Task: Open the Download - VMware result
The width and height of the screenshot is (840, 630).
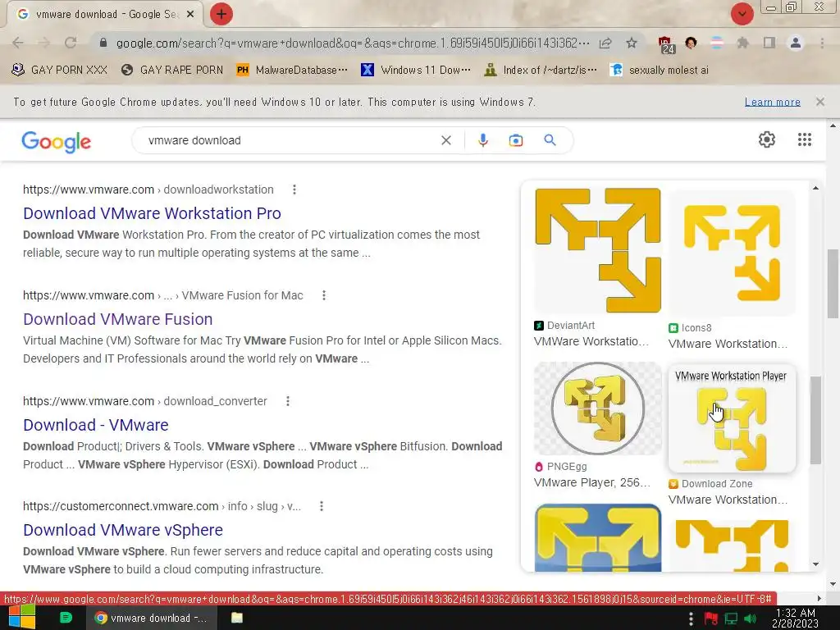Action: click(x=95, y=425)
